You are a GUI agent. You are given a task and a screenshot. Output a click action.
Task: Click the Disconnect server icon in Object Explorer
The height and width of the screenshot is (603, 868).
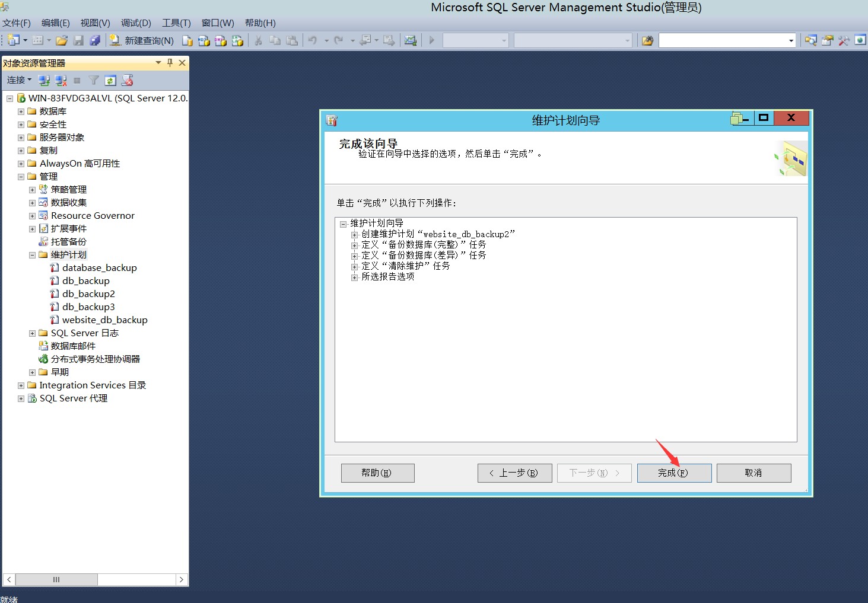tap(61, 80)
